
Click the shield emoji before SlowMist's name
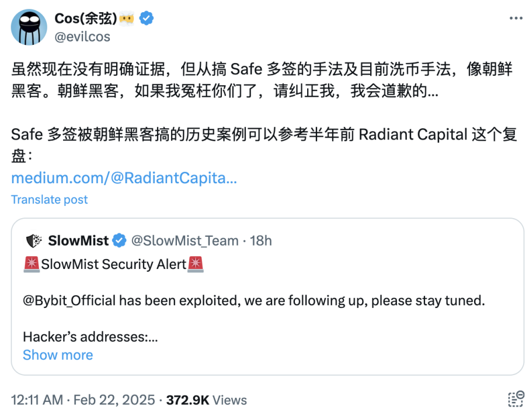pos(33,240)
